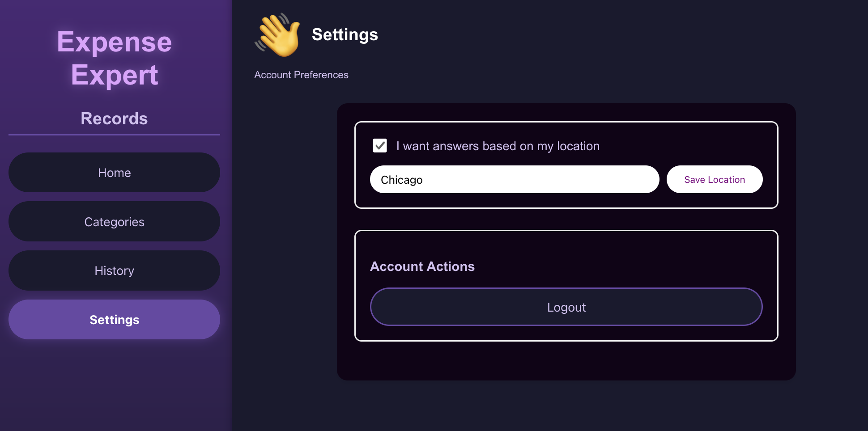Click the divider line under Records
868x431 pixels.
coord(114,135)
